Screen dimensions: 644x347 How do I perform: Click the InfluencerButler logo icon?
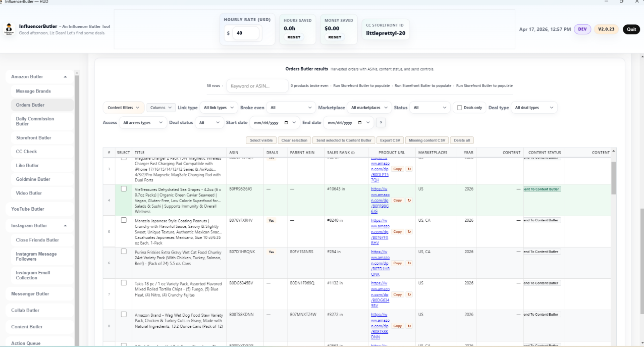pos(9,29)
